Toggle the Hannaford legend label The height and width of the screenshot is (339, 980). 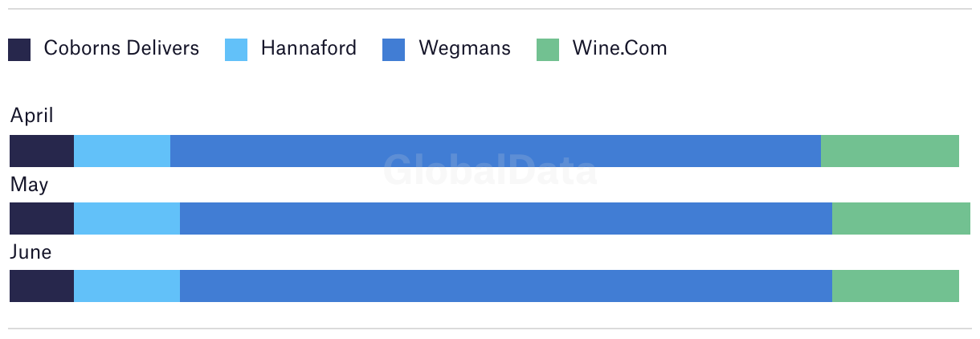coord(308,48)
